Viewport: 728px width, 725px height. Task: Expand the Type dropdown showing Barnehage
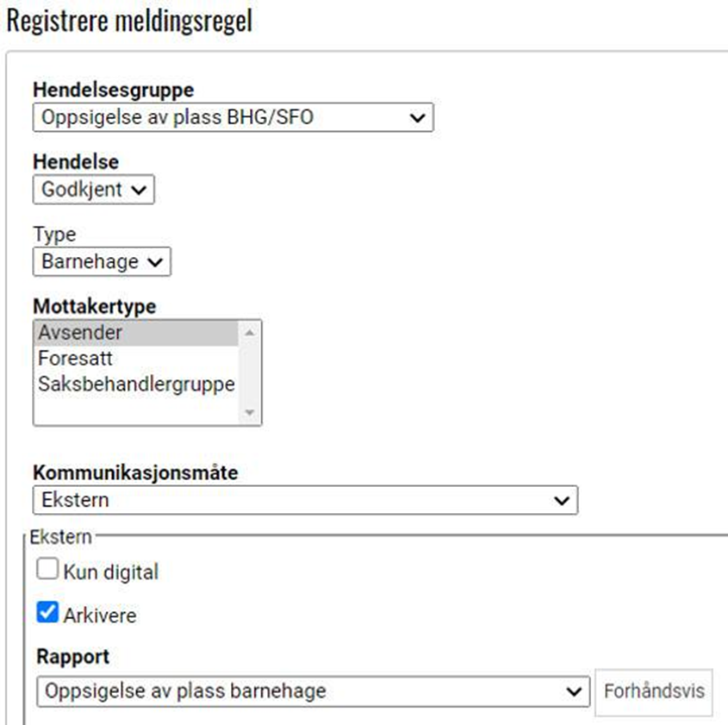102,262
